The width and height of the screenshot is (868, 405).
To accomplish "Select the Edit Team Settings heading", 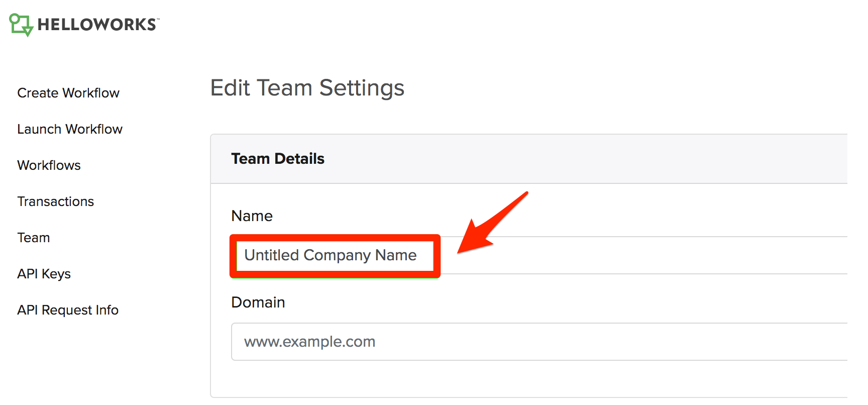I will (x=307, y=88).
